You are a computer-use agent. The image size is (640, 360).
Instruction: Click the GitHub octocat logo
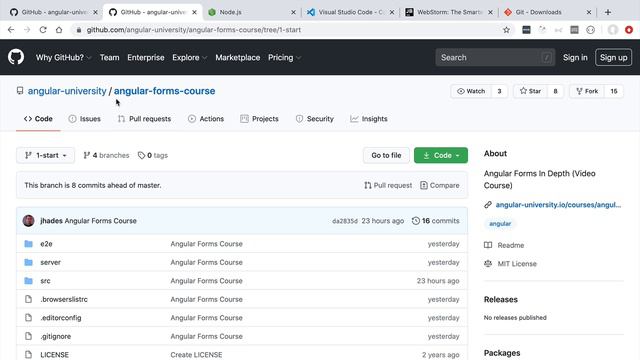[16, 57]
